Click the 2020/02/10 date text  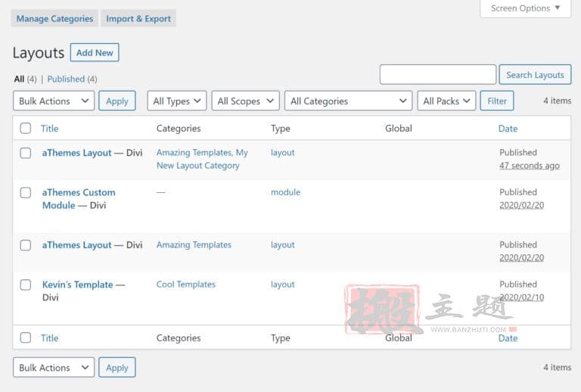tap(521, 297)
